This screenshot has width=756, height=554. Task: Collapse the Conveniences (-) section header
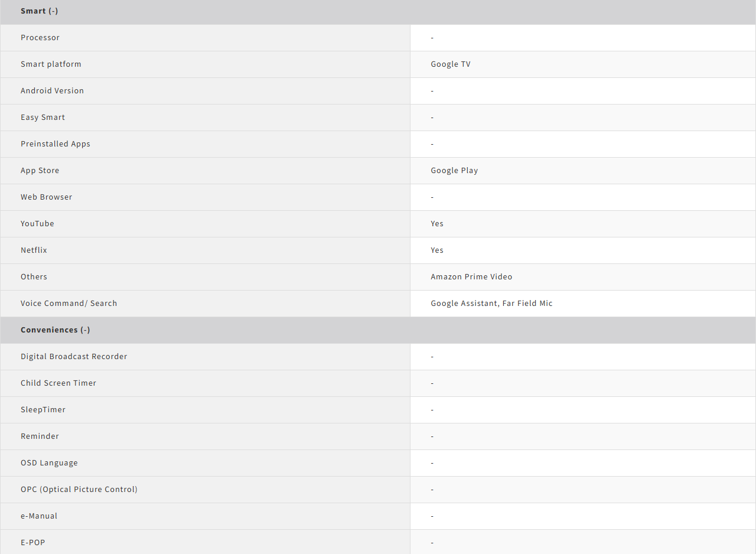[x=56, y=330]
